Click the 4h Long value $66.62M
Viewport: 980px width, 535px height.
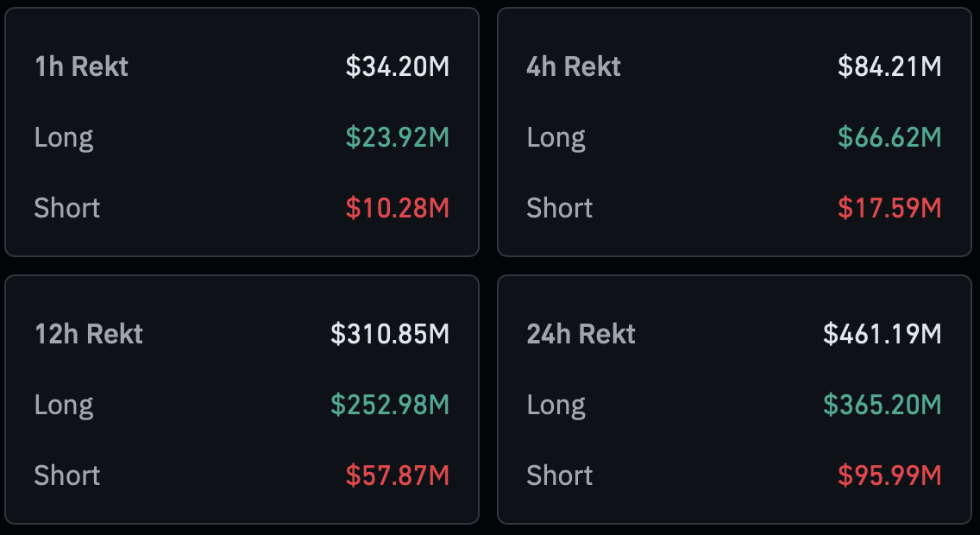(x=889, y=137)
